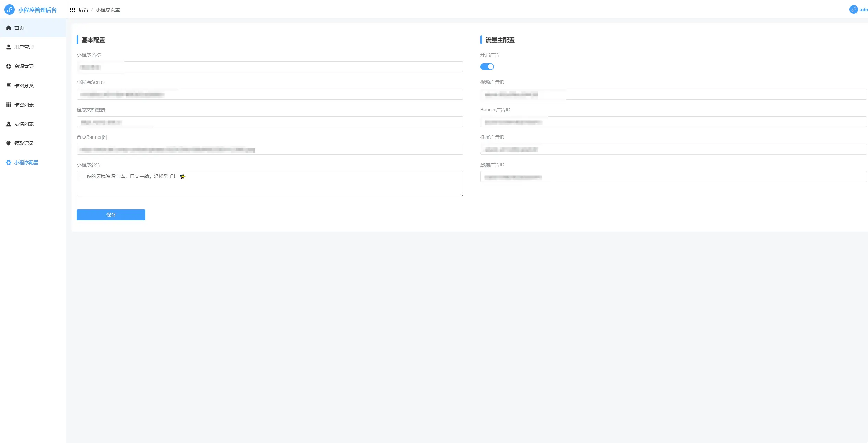Click the 资源管理 circle icon
Viewport: 868px width, 443px height.
click(x=9, y=66)
